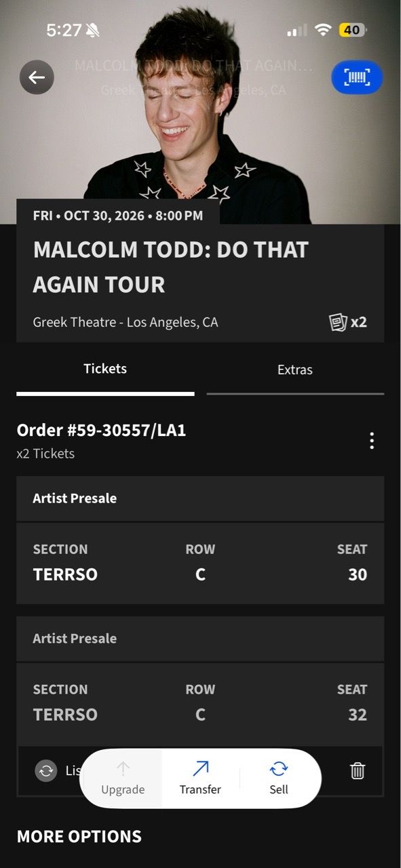401x868 pixels.
Task: Tap the Upgrade arrow option
Action: tap(123, 778)
